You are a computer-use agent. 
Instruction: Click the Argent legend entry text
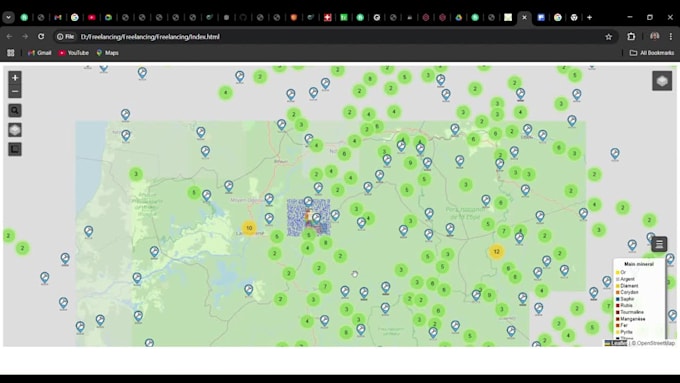pyautogui.click(x=628, y=279)
